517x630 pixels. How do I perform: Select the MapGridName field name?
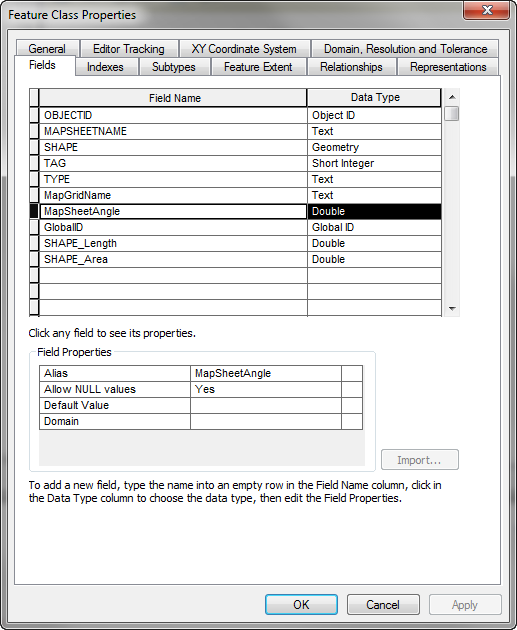click(x=173, y=195)
